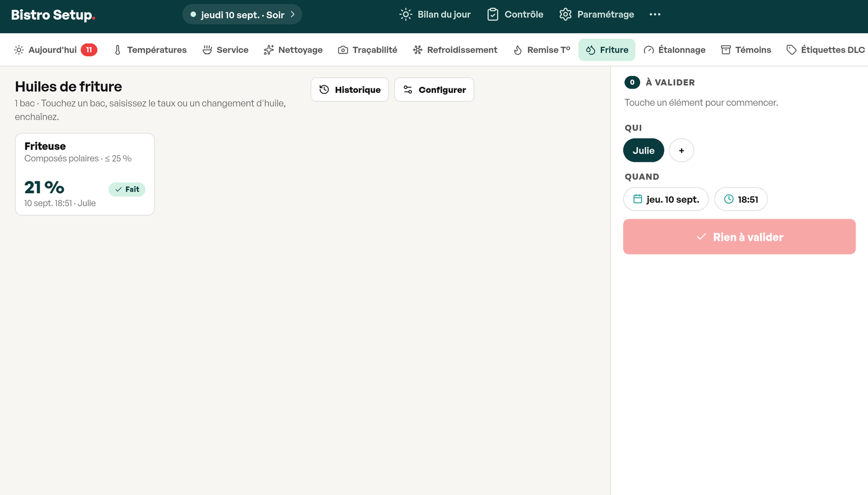Click the gauge icon on Étalonnage
Screen dimensions: 868x495
point(649,50)
